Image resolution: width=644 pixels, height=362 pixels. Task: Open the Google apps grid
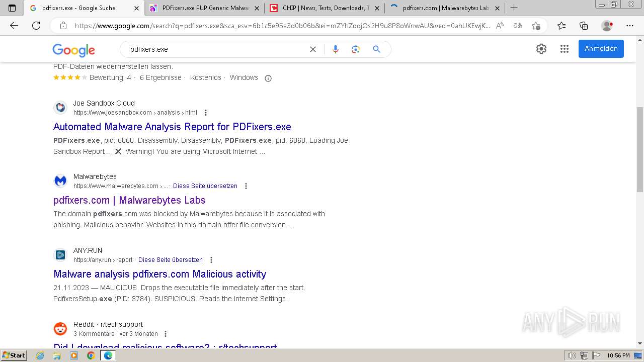[x=565, y=49]
